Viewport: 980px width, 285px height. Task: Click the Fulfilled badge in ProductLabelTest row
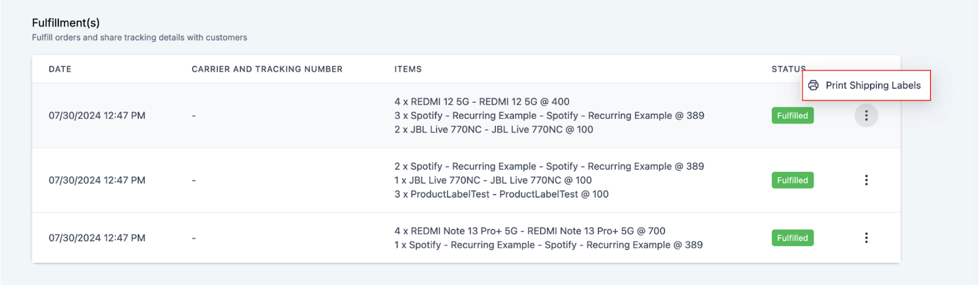coord(793,180)
